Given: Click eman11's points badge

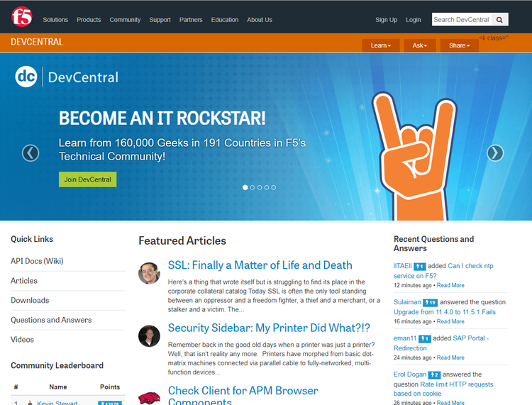Looking at the screenshot, I should [424, 338].
